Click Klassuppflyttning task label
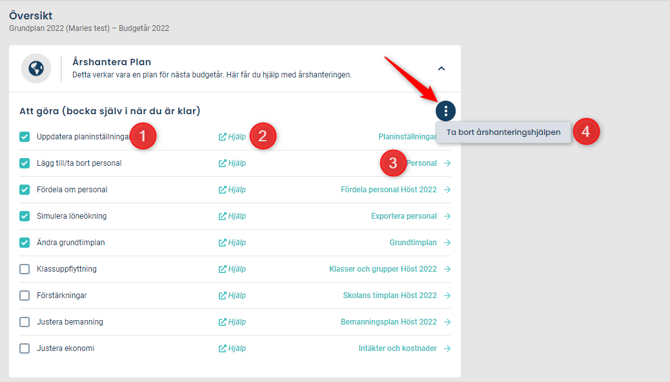 [67, 269]
